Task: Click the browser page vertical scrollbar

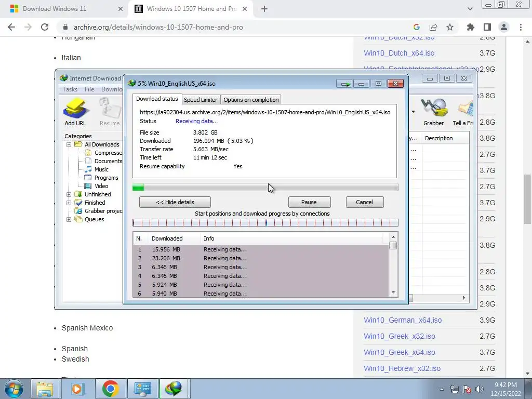Action: [x=527, y=199]
